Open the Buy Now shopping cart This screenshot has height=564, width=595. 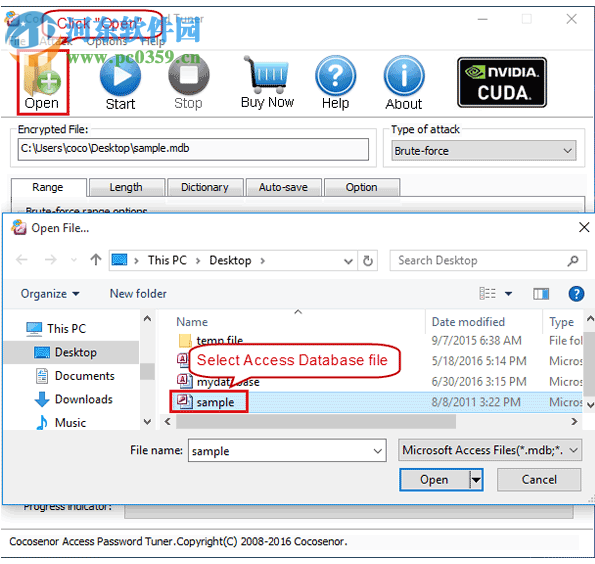click(267, 83)
